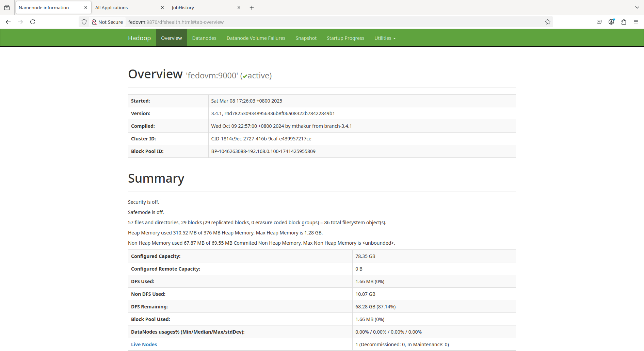The height and width of the screenshot is (351, 644).
Task: Reload the Namenode page
Action: [x=33, y=22]
